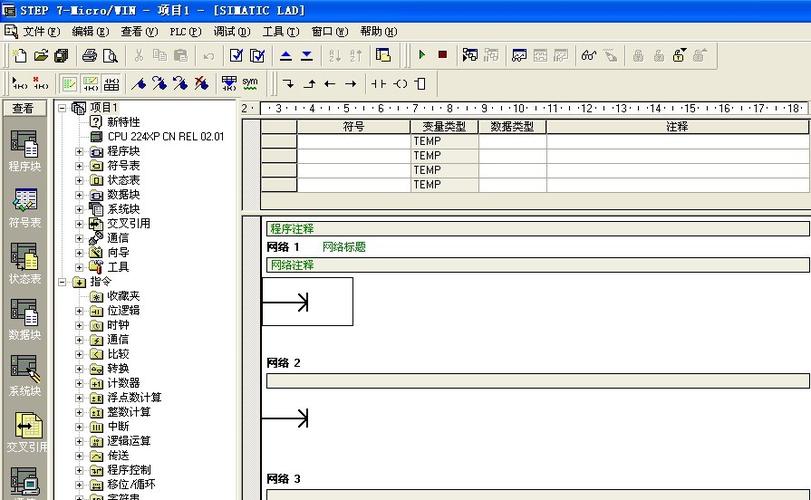
Task: Toggle network comments display button
Action: coord(90,83)
